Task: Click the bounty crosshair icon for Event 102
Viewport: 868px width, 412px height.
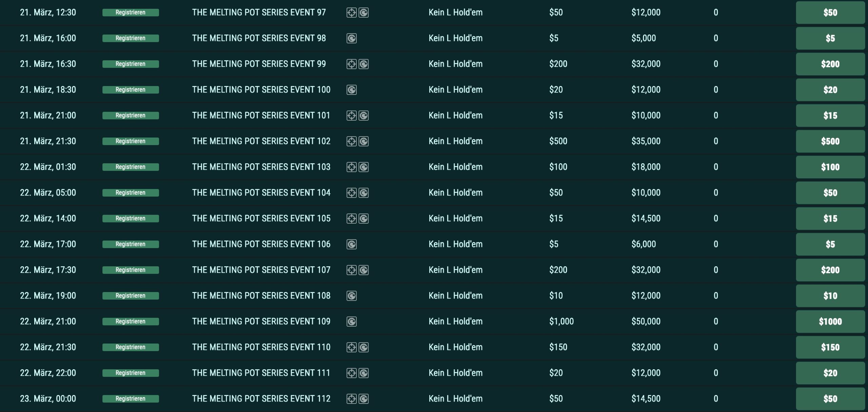Action: coord(352,142)
